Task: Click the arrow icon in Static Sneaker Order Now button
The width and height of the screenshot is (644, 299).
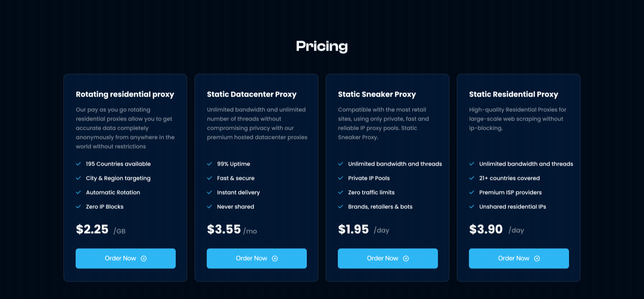Action: point(406,259)
